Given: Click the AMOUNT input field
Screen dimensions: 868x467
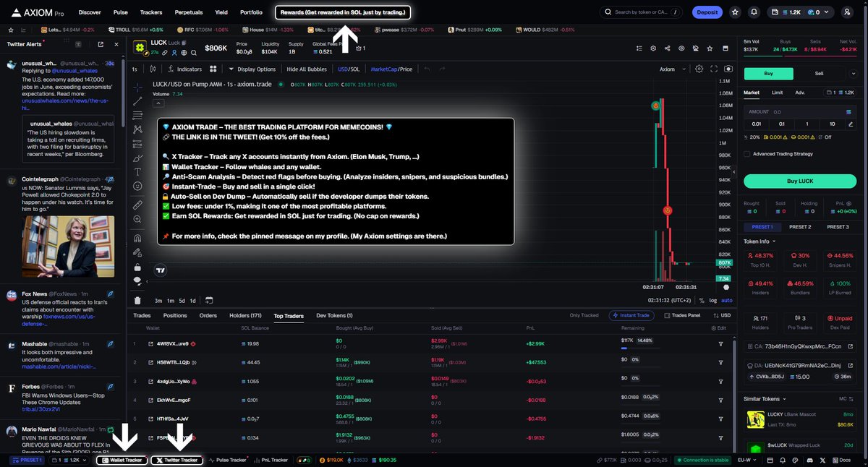Looking at the screenshot, I should [x=800, y=112].
